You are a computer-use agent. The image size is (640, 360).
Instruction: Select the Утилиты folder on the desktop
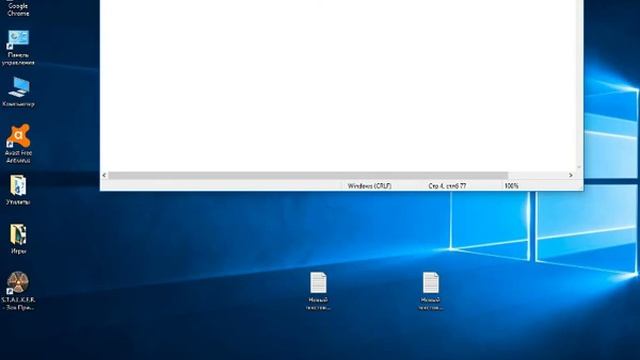[x=18, y=190]
